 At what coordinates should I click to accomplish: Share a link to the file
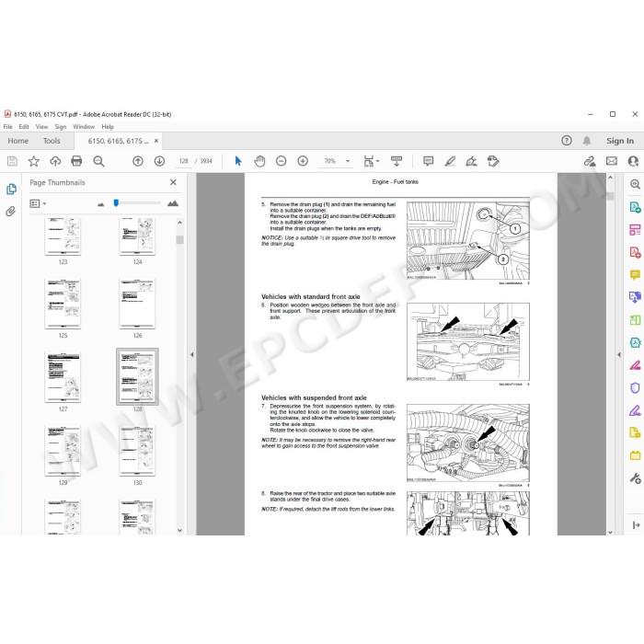coord(590,161)
